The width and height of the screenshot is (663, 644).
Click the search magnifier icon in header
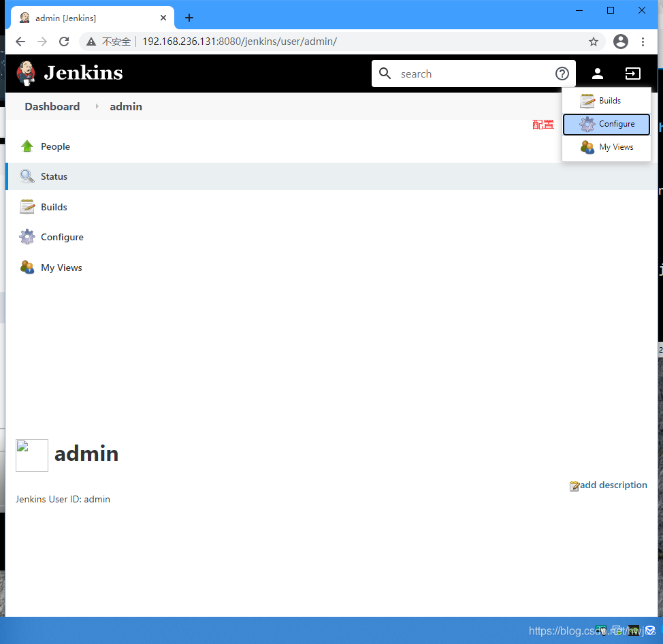[x=385, y=73]
